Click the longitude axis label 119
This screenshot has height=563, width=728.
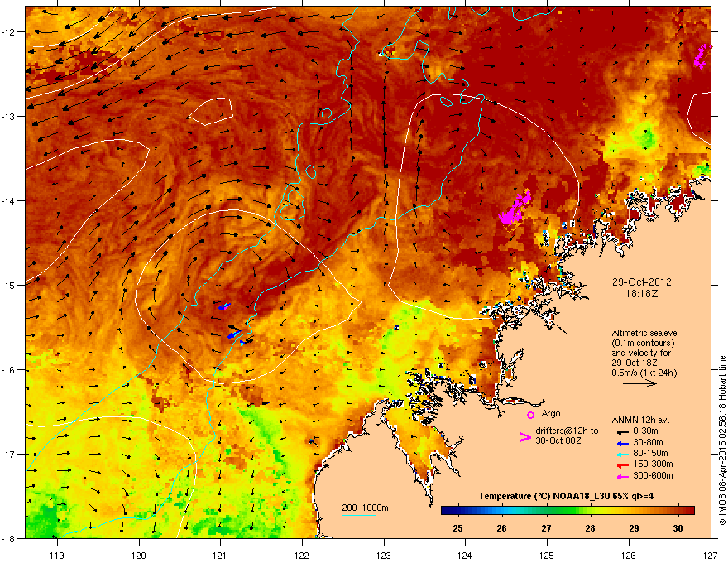click(x=57, y=555)
